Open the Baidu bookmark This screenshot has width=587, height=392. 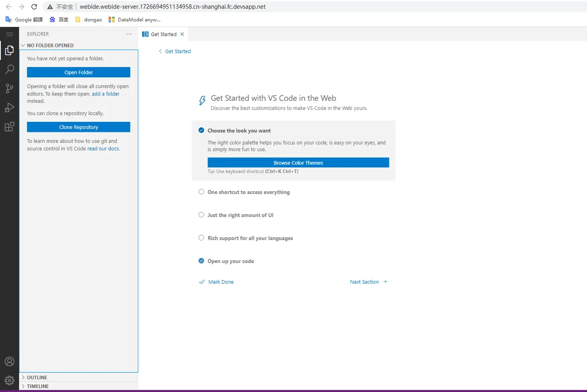59,20
